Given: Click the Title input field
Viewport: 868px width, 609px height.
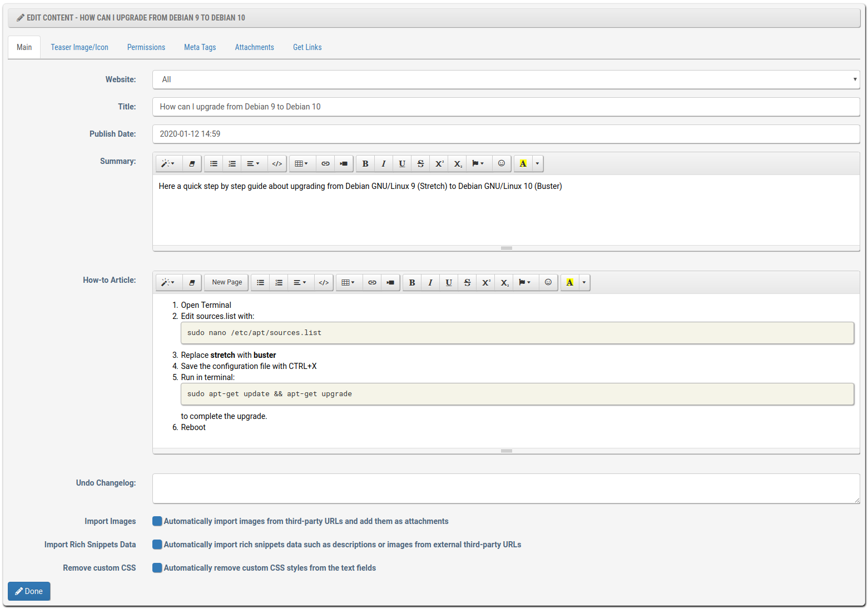Looking at the screenshot, I should click(506, 107).
